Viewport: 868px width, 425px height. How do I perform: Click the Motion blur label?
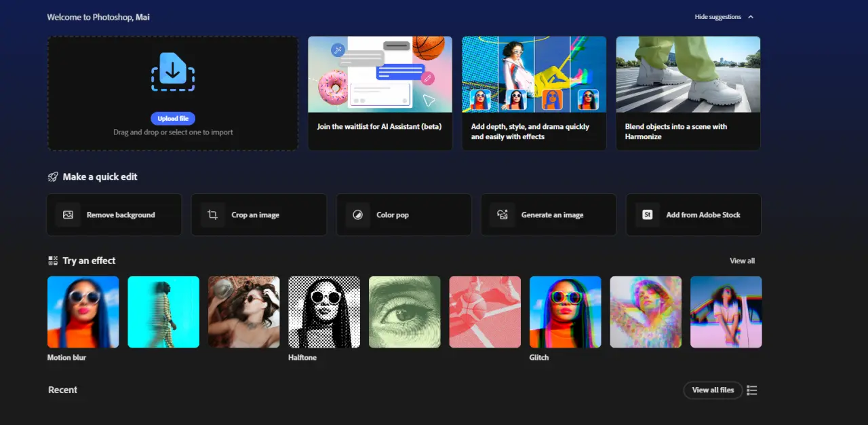pos(66,357)
